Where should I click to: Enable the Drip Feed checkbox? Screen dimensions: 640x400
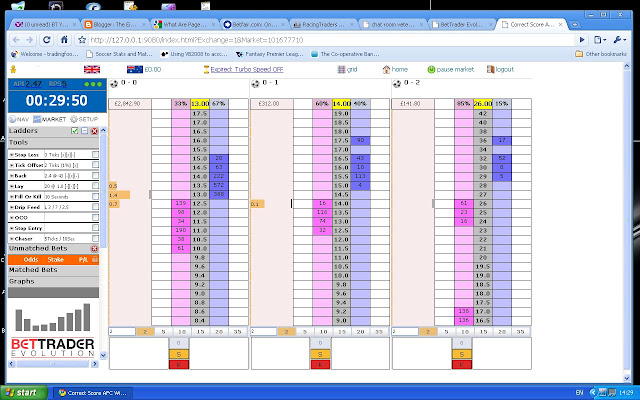tap(95, 207)
